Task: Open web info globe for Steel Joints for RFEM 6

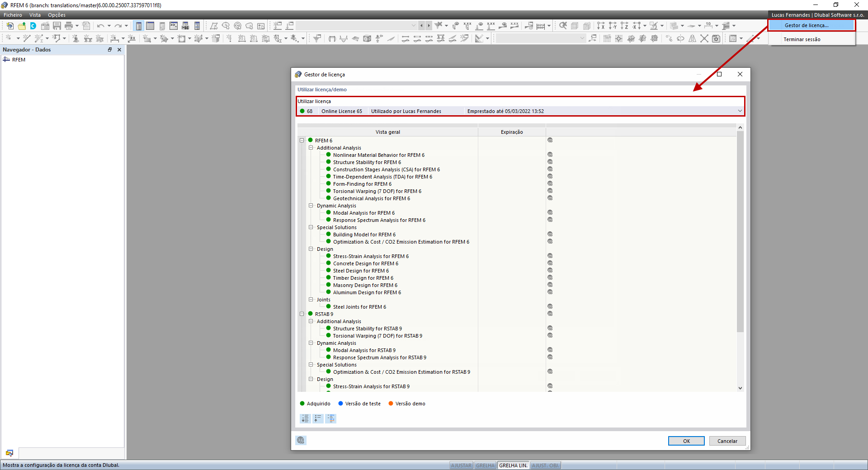Action: 550,306
